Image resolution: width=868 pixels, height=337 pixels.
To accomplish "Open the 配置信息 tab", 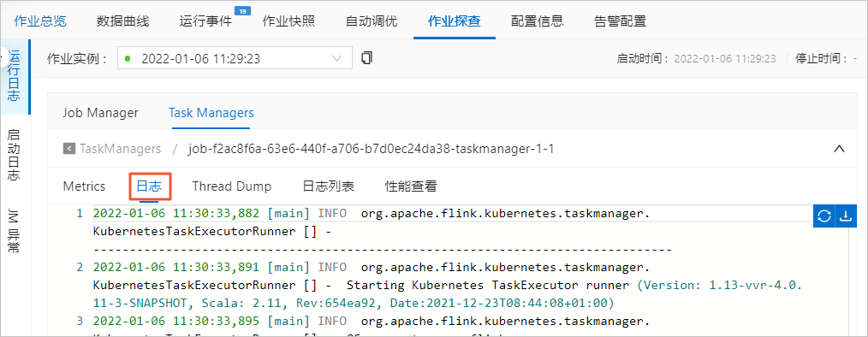I will pos(537,21).
